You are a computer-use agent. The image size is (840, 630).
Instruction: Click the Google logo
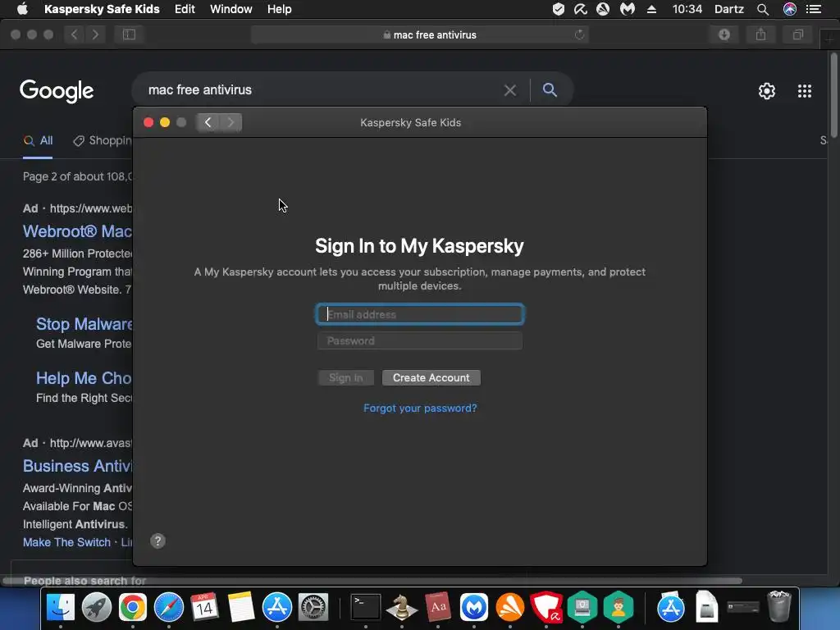(57, 91)
